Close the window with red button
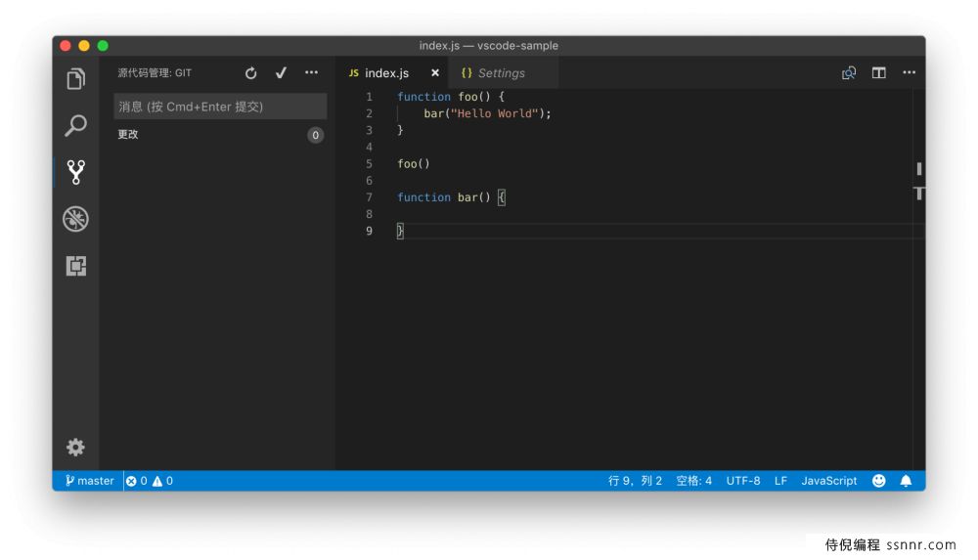This screenshot has height=560, width=978. (x=66, y=46)
